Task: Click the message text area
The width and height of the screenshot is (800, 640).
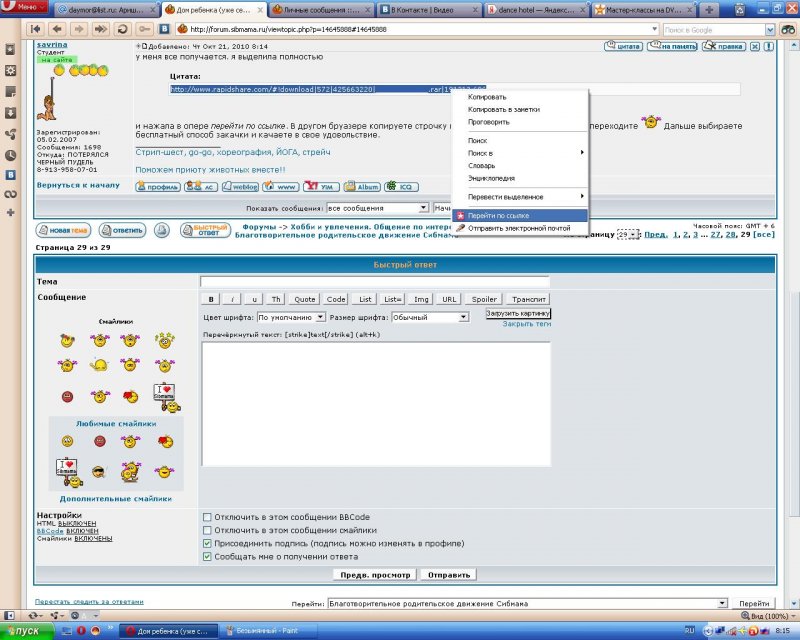Action: click(377, 404)
